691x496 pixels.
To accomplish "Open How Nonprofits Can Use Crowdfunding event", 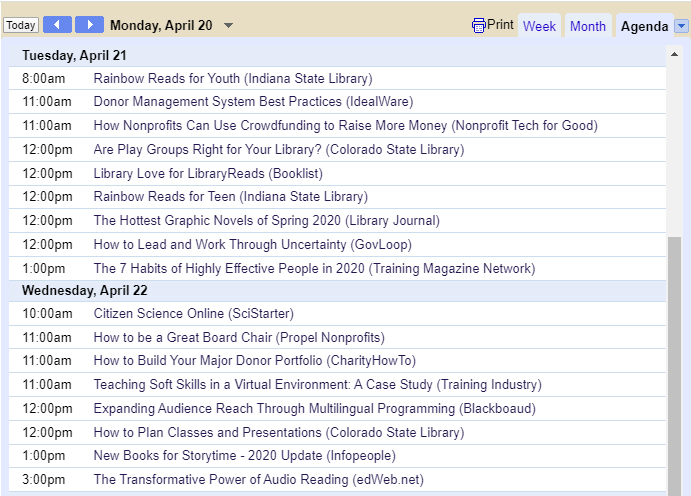I will (346, 126).
